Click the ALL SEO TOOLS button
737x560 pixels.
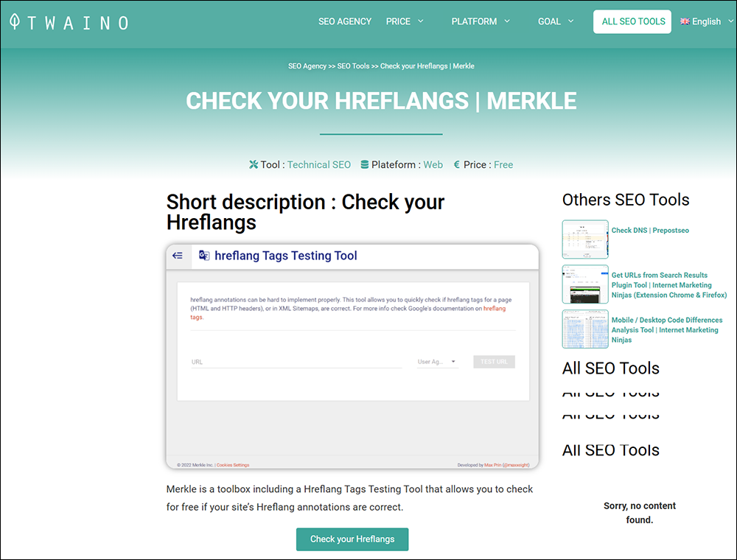pyautogui.click(x=632, y=21)
